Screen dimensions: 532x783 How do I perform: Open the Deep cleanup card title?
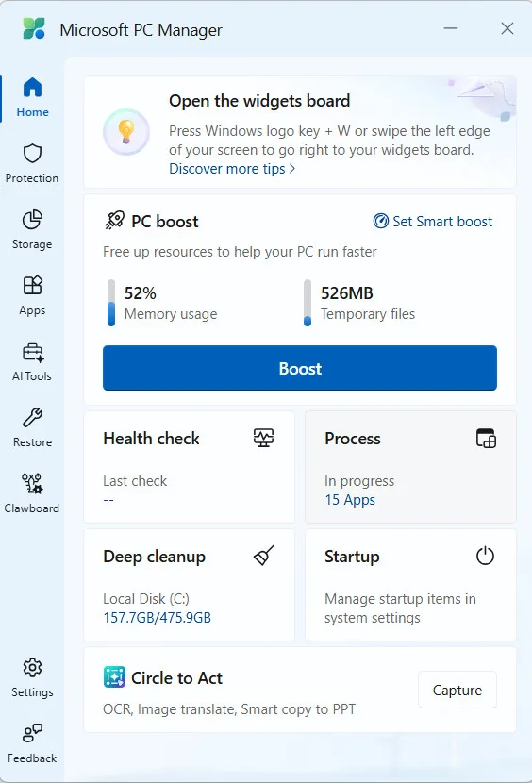tap(155, 557)
